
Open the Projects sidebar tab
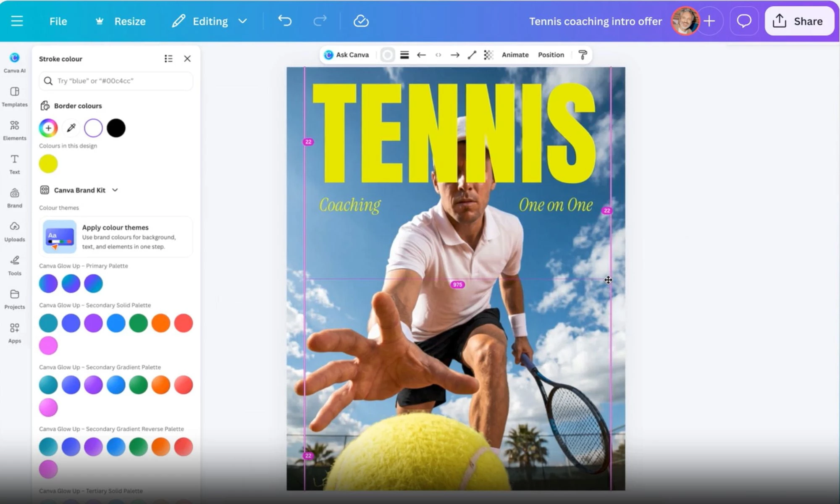click(x=15, y=299)
